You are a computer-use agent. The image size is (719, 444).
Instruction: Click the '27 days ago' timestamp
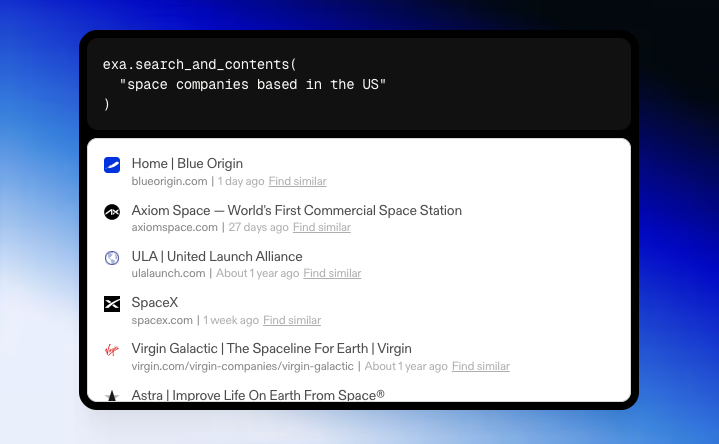click(x=259, y=227)
